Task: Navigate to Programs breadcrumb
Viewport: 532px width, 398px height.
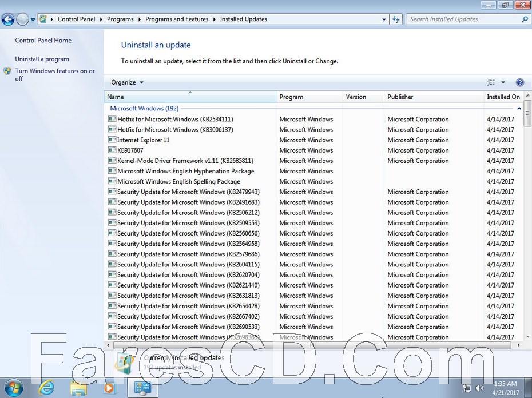Action: 120,19
